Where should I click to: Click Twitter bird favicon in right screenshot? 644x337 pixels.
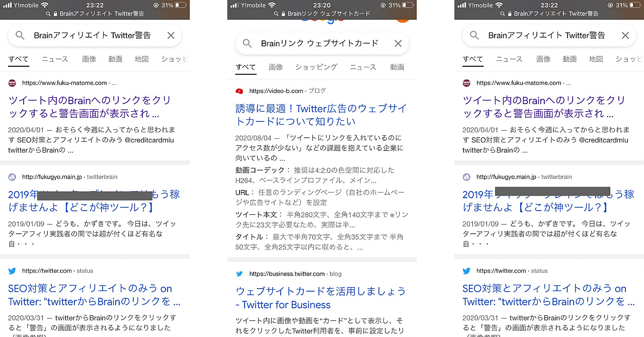pyautogui.click(x=466, y=271)
